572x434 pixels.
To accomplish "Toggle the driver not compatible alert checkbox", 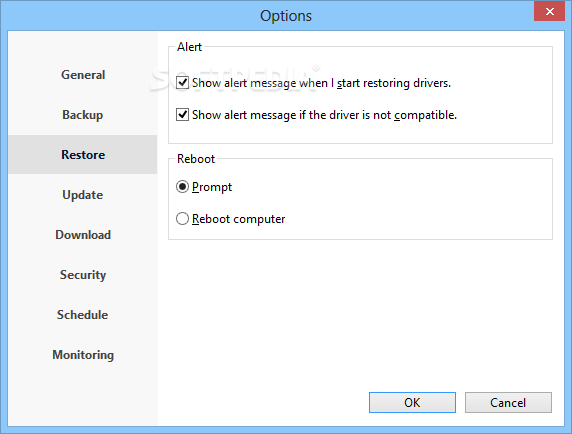I will (x=182, y=115).
